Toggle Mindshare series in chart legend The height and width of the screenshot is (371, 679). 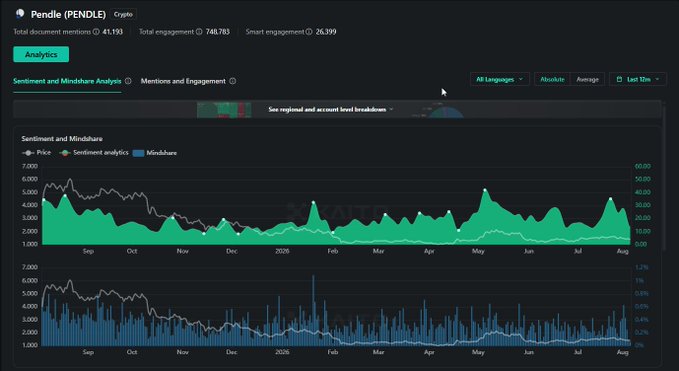(x=155, y=153)
